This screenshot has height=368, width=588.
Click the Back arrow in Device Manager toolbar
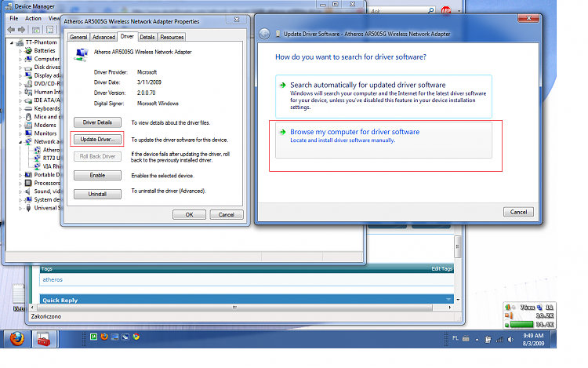[x=11, y=30]
